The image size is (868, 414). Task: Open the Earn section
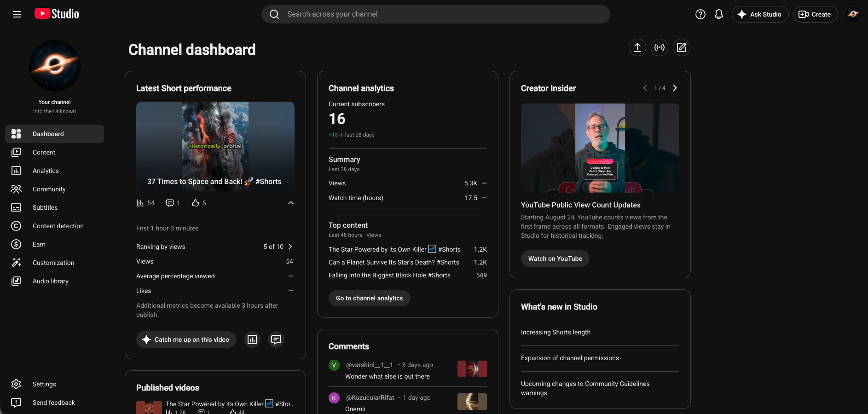[54, 244]
